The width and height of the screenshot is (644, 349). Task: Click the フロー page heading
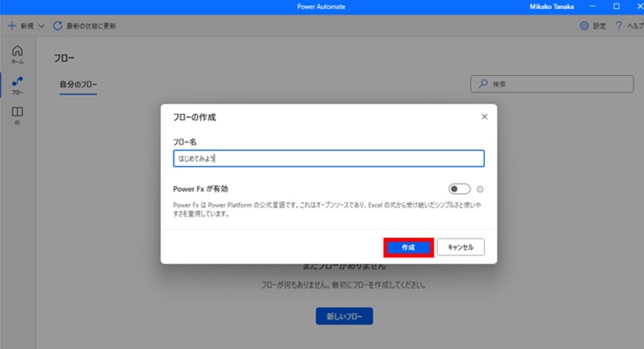[x=64, y=58]
